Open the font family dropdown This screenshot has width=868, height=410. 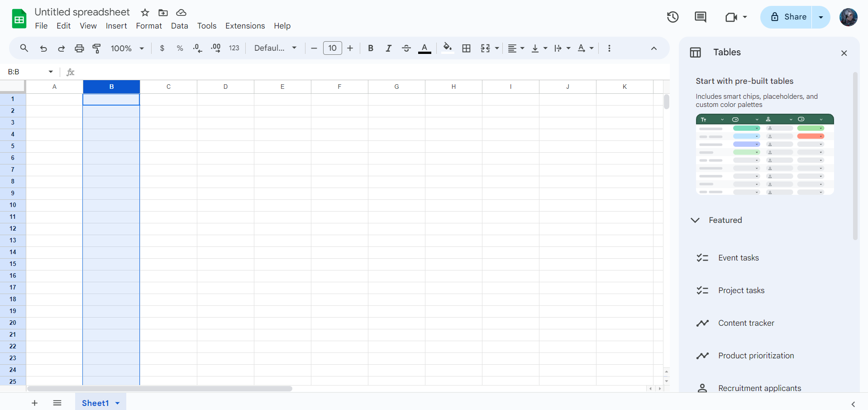[275, 48]
